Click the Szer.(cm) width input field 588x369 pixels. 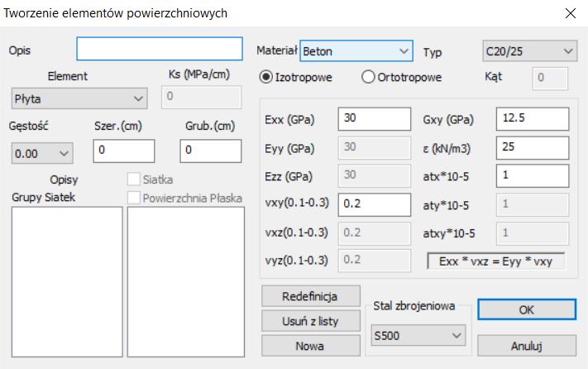click(x=124, y=151)
